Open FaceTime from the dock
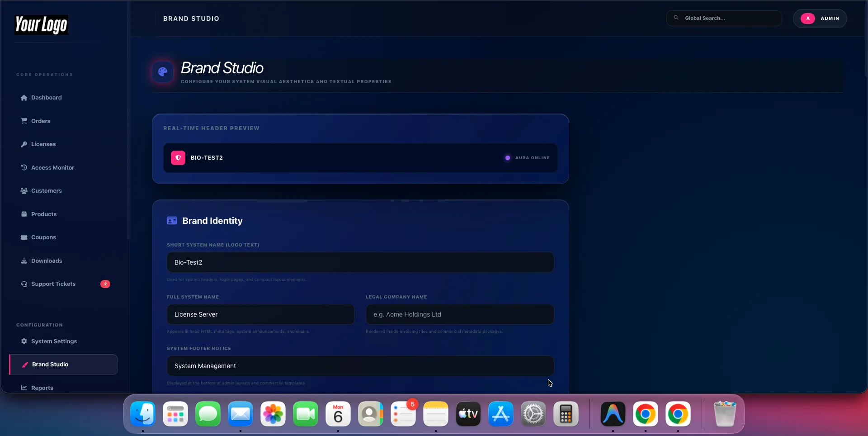The height and width of the screenshot is (436, 868). (x=306, y=414)
